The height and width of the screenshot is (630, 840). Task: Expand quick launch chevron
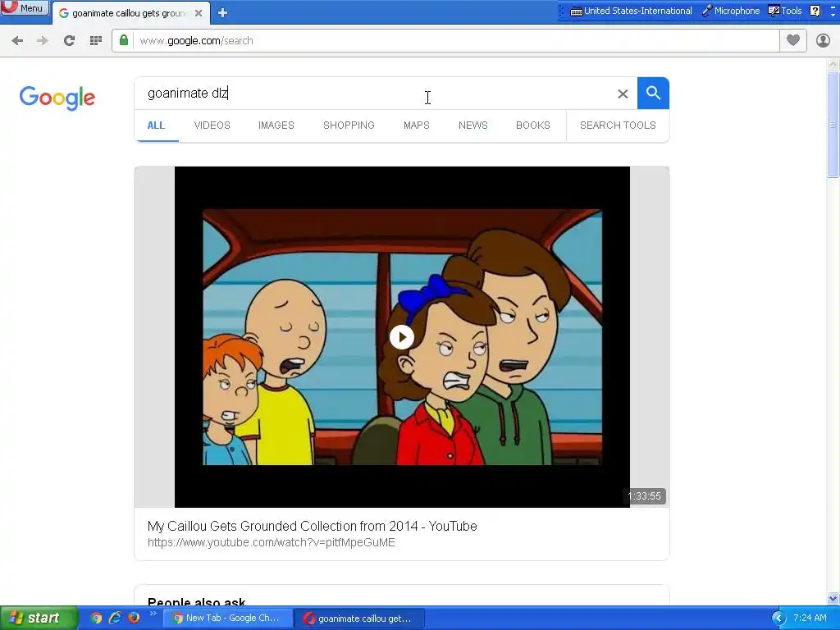pyautogui.click(x=153, y=614)
